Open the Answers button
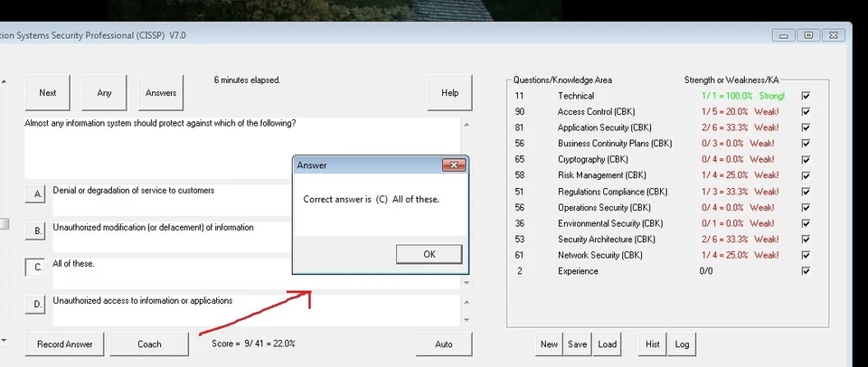The width and height of the screenshot is (868, 367). coord(161,93)
